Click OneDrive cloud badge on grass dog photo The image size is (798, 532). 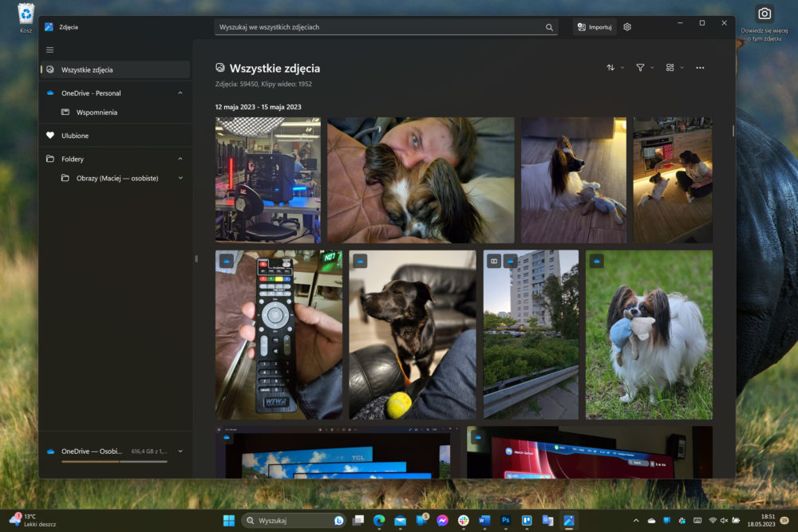click(x=596, y=262)
